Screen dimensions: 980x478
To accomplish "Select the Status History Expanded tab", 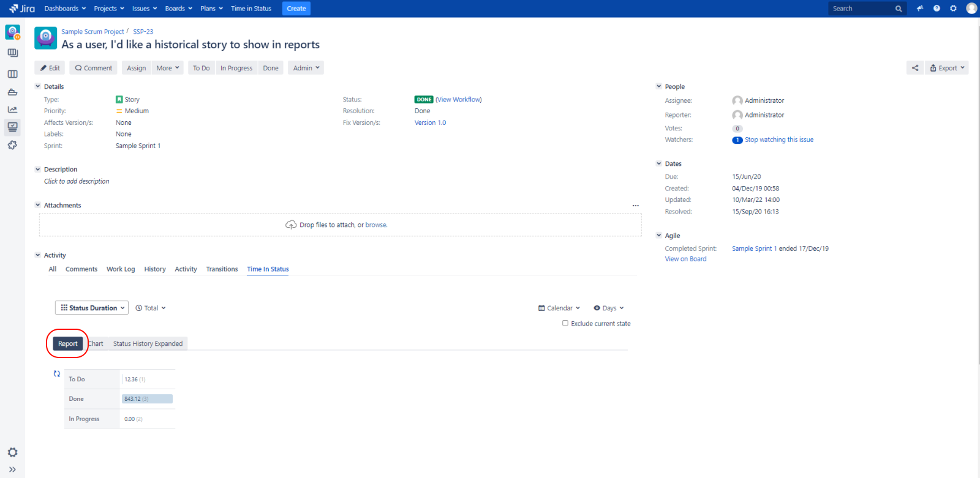I will [x=148, y=343].
